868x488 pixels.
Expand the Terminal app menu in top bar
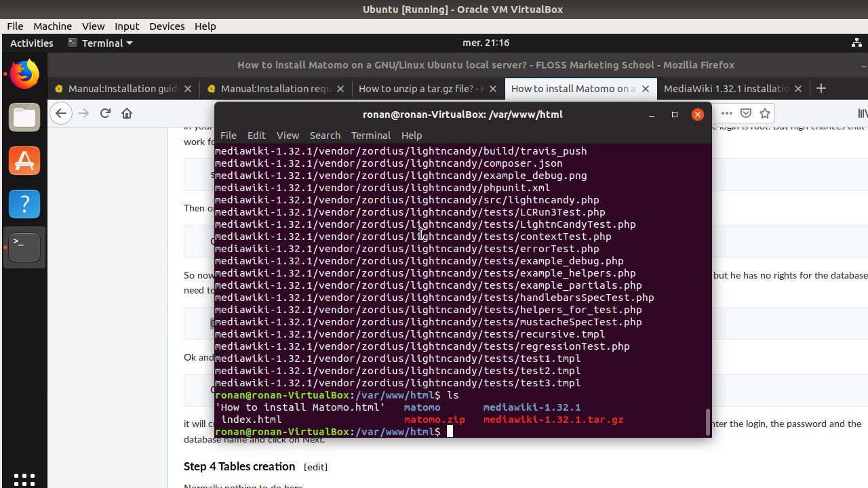coord(100,43)
